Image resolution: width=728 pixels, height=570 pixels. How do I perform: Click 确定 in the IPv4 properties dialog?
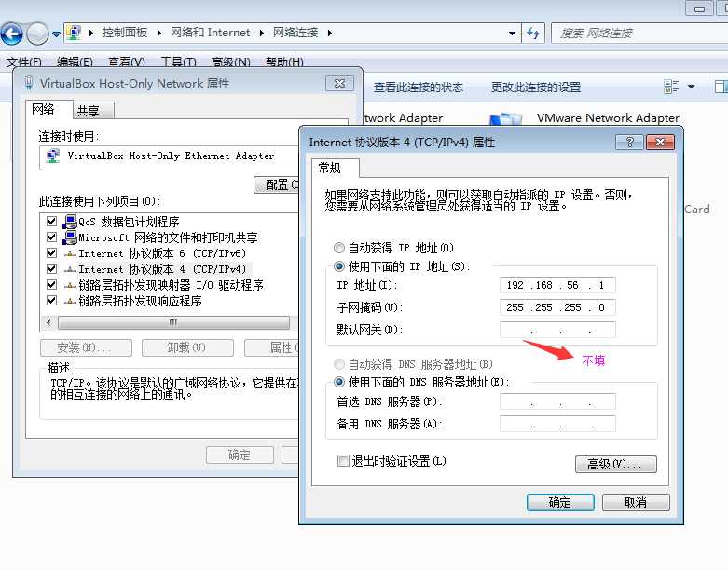(x=560, y=502)
